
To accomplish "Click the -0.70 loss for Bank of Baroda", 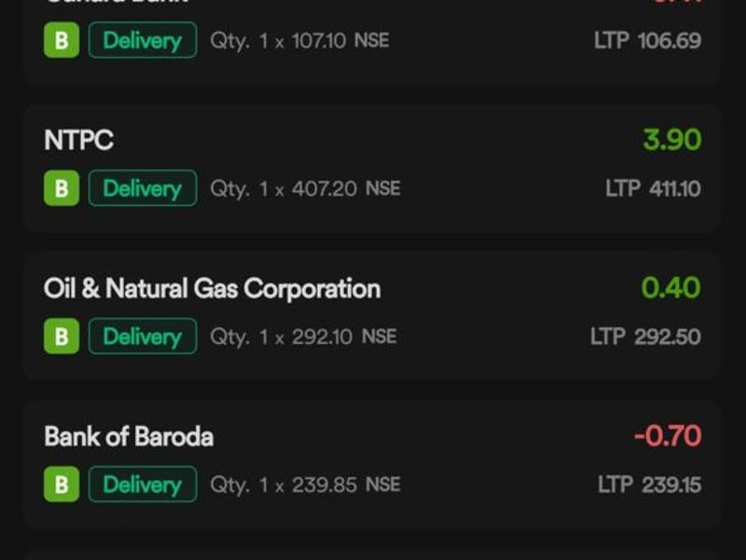I will 668,436.
